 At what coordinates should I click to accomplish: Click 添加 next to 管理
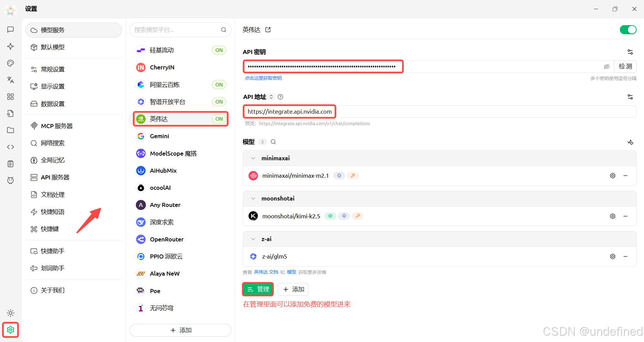tap(293, 289)
